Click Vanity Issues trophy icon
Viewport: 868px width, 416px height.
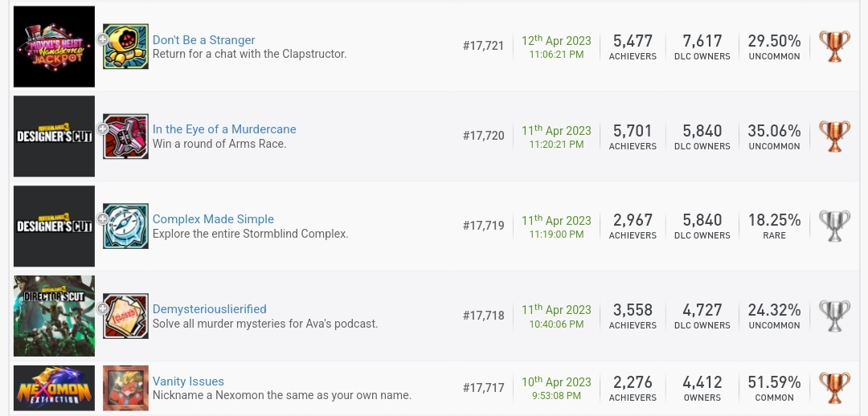[x=126, y=389]
